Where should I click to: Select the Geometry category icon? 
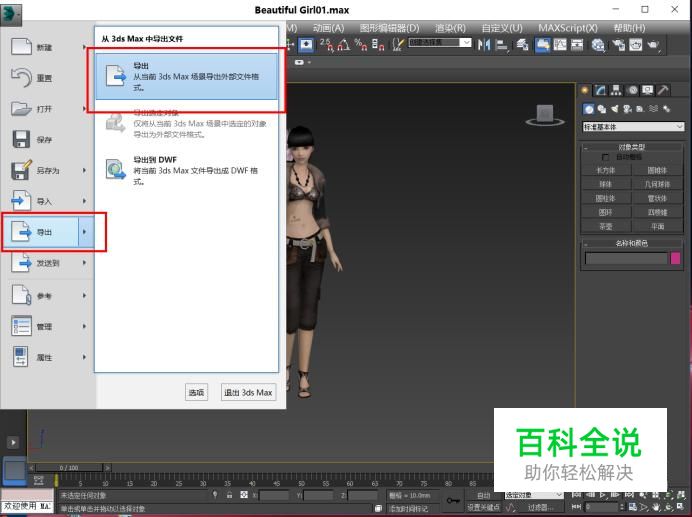click(589, 109)
